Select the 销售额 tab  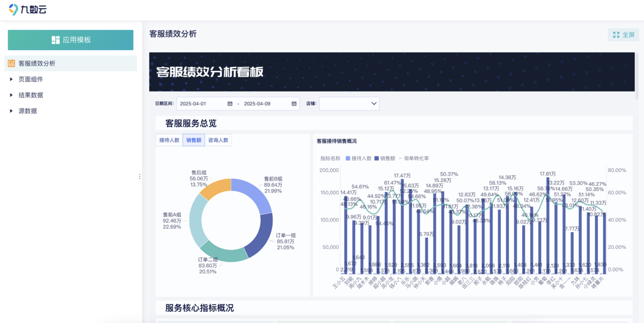pyautogui.click(x=194, y=140)
